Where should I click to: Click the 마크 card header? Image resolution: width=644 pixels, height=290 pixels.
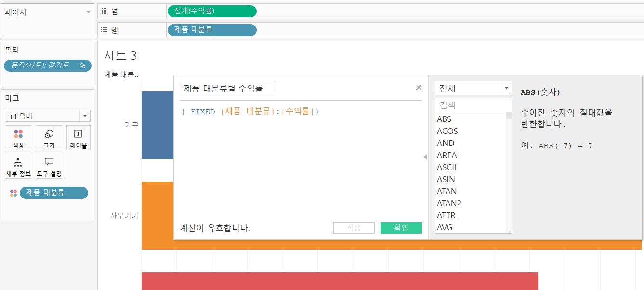12,98
